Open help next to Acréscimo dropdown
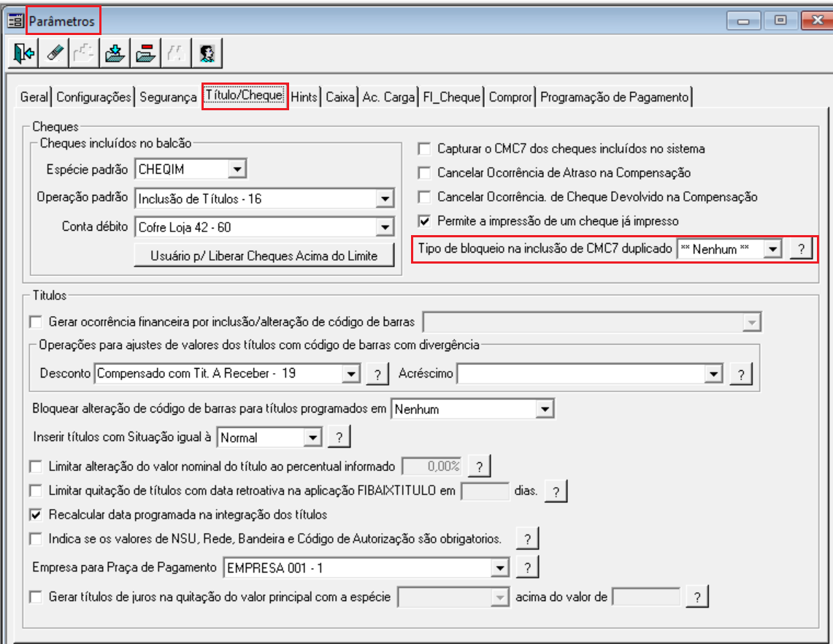 point(741,374)
